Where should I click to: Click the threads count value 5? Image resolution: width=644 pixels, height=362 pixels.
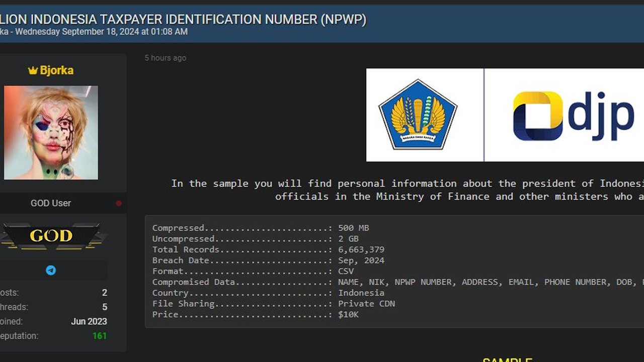click(104, 307)
